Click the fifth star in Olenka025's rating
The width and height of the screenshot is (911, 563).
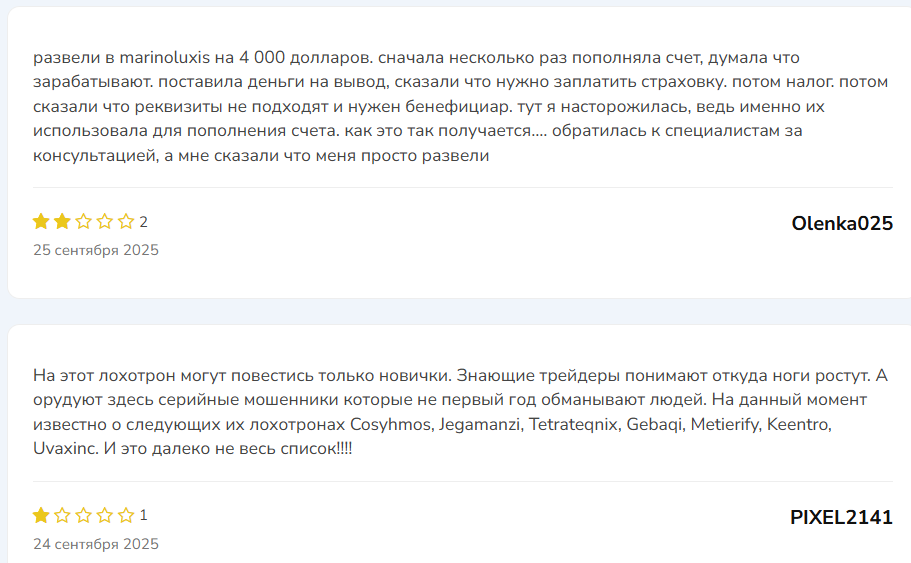(x=126, y=221)
